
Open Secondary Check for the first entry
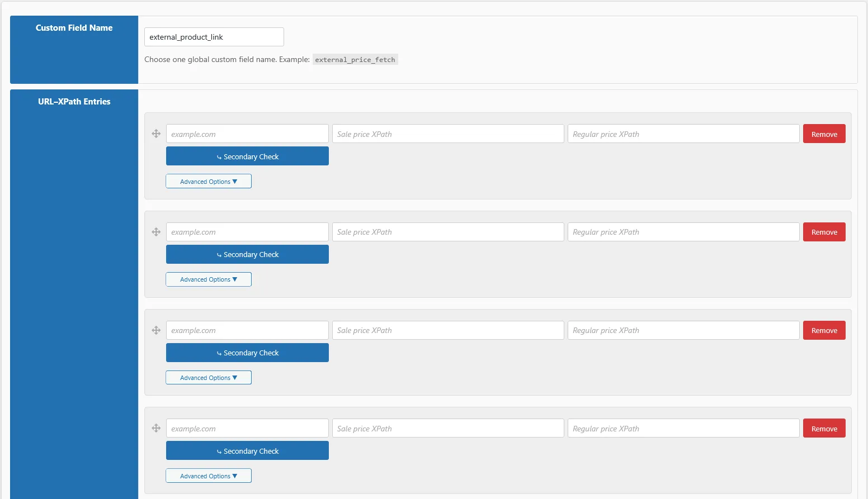point(247,156)
